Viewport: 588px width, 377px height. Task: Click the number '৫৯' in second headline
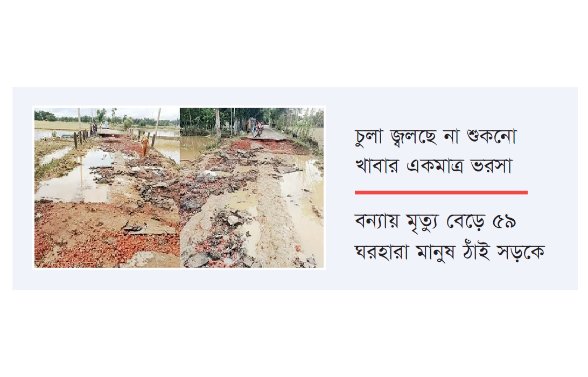coord(503,222)
